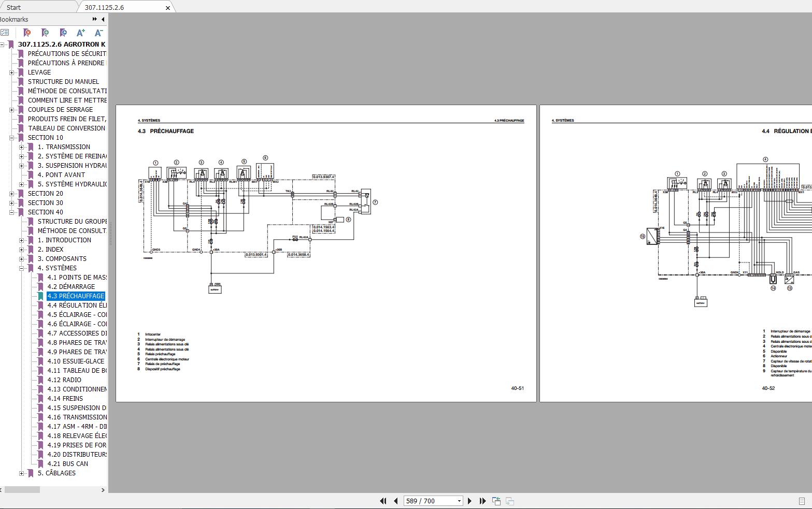The height and width of the screenshot is (509, 812).
Task: Open the bookmark options checklist icon
Action: tap(5, 33)
